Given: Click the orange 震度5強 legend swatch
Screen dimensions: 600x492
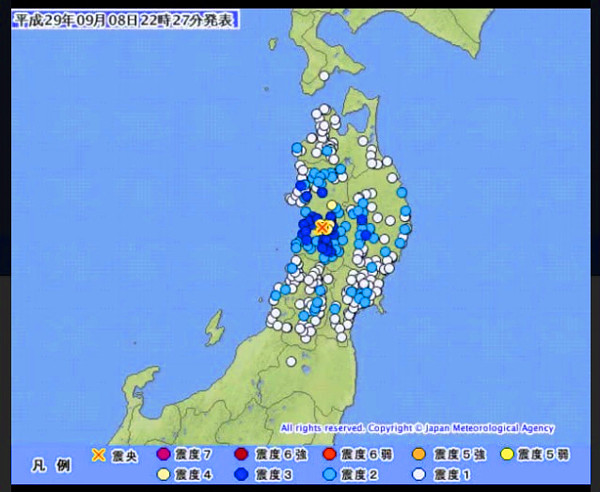Looking at the screenshot, I should [419, 454].
